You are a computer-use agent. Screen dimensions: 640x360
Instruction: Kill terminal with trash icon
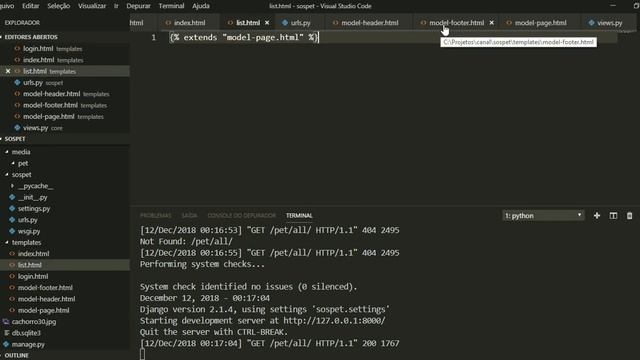(x=629, y=216)
